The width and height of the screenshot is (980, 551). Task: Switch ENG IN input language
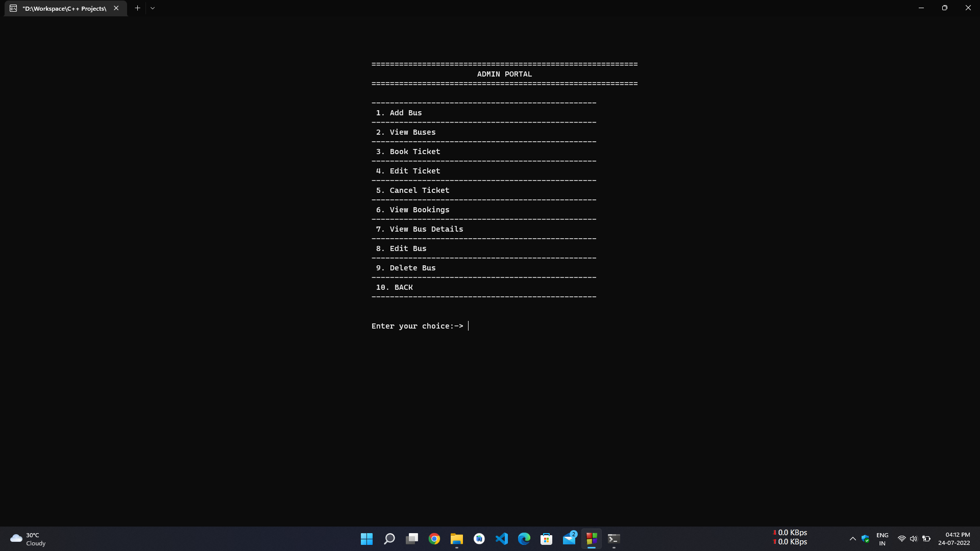(x=882, y=539)
